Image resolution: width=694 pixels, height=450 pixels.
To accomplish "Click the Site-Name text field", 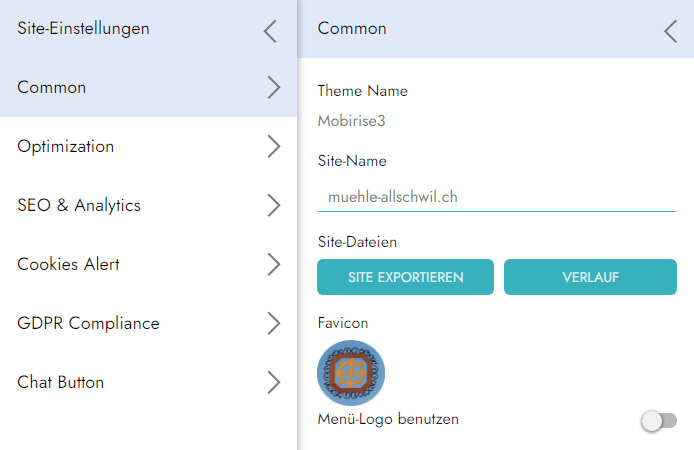I will (497, 197).
